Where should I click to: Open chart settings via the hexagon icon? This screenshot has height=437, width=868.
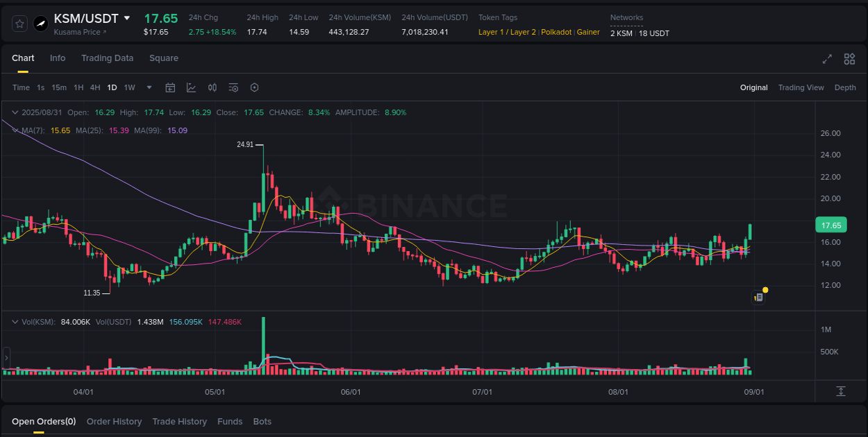pyautogui.click(x=254, y=87)
